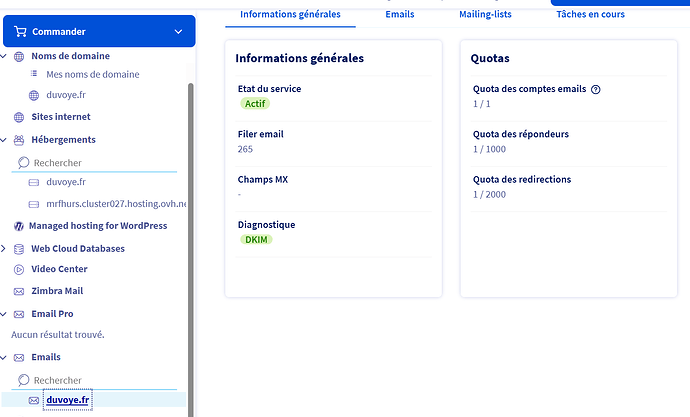
Task: Collapse the Hébergements section
Action: tap(4, 140)
